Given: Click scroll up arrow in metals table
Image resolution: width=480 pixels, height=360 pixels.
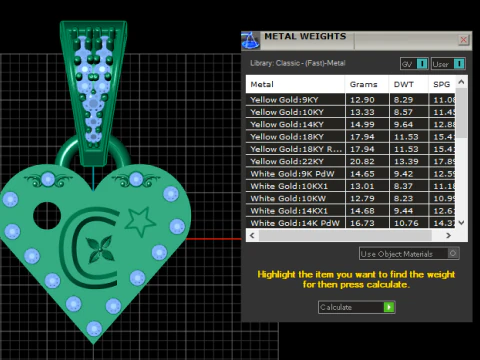Looking at the screenshot, I should pyautogui.click(x=461, y=82).
